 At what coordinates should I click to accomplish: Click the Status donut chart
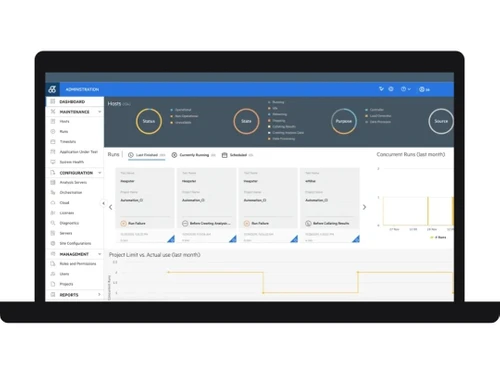pyautogui.click(x=149, y=121)
